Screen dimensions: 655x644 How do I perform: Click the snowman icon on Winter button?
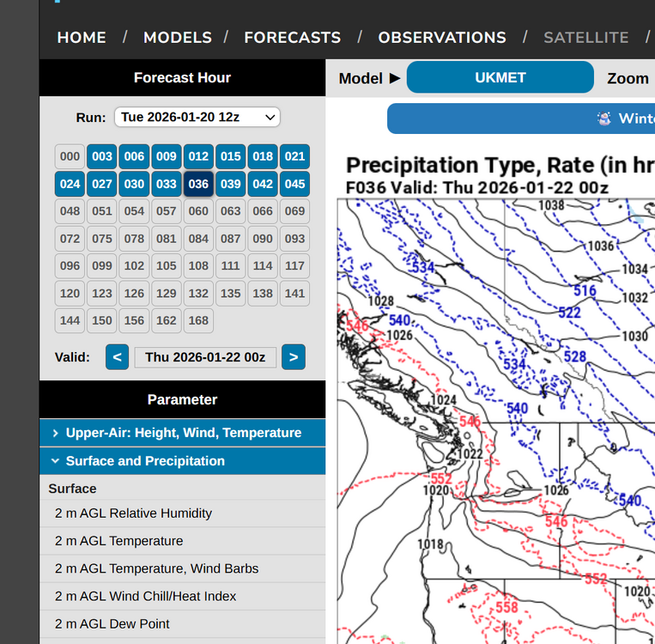pyautogui.click(x=603, y=118)
